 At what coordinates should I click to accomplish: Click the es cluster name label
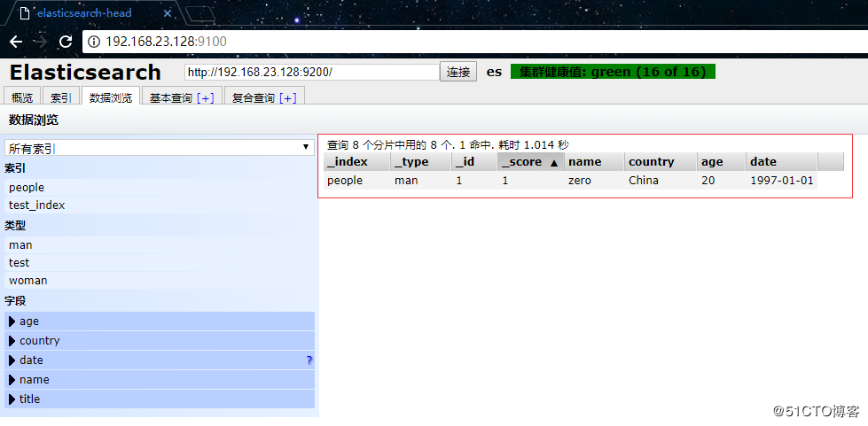[495, 72]
